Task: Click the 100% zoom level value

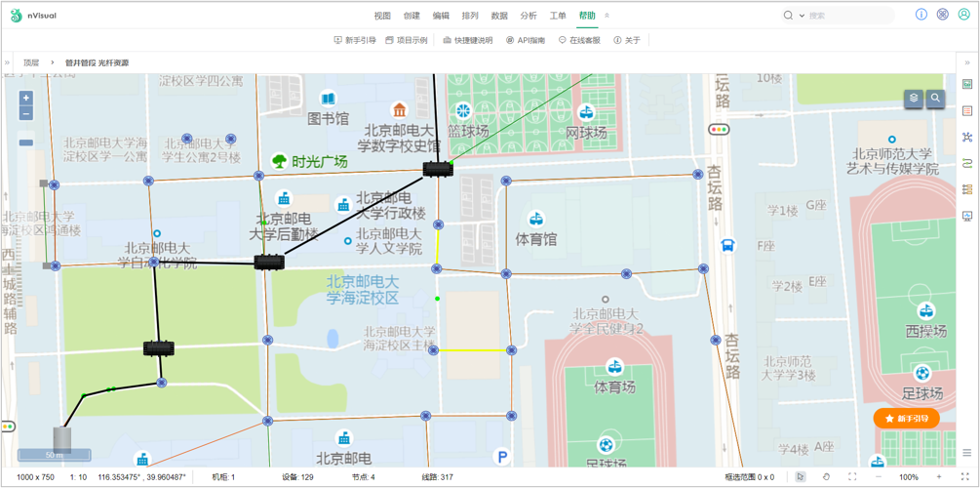Action: [x=909, y=476]
